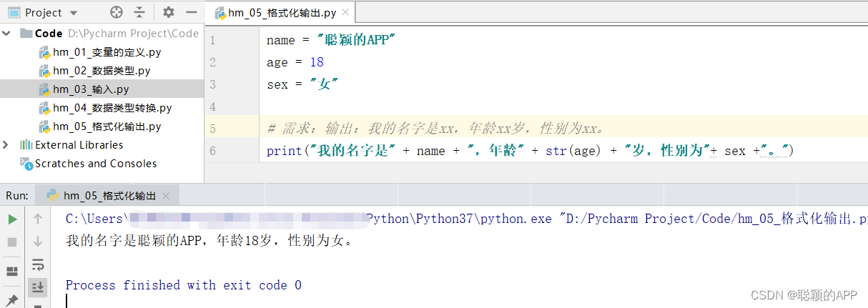Hide the Project tool window

tap(191, 12)
